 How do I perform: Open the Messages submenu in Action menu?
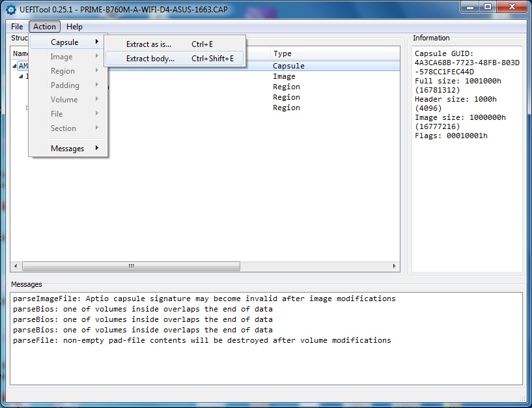pos(68,149)
